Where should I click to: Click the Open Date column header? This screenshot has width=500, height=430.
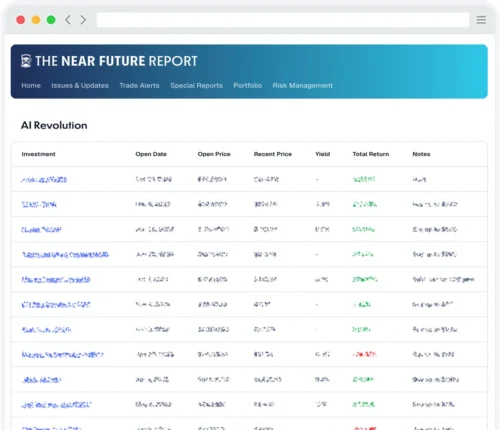[151, 154]
